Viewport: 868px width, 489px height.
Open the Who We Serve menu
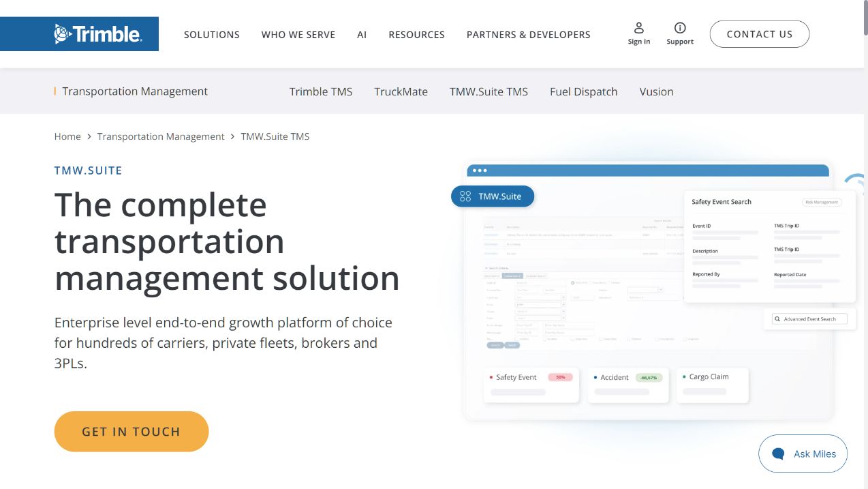[x=298, y=35]
